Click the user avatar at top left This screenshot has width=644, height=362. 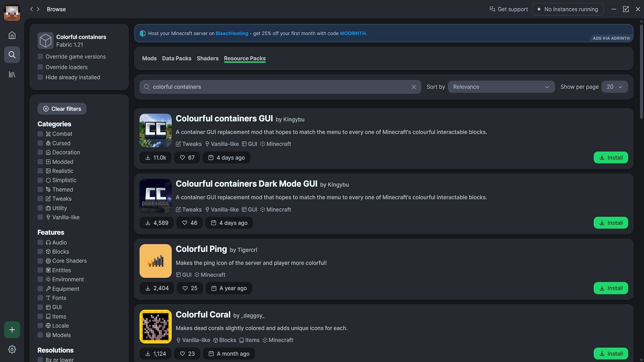[12, 12]
